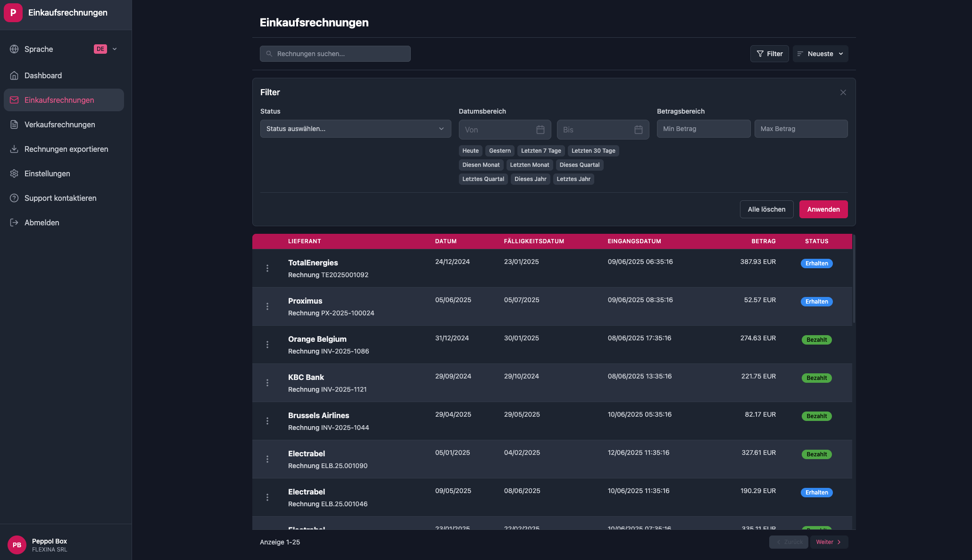
Task: Click the 274.63 EUR amount
Action: click(x=758, y=338)
